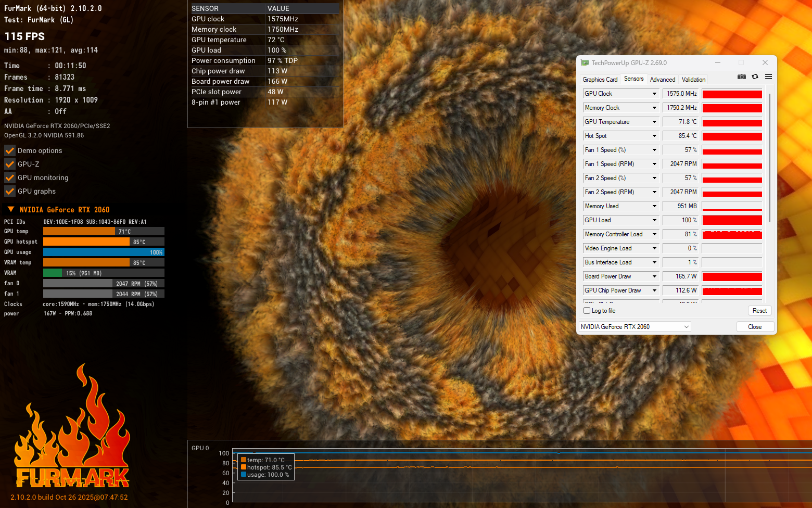812x508 pixels.
Task: Open the Advanced tab
Action: point(663,80)
